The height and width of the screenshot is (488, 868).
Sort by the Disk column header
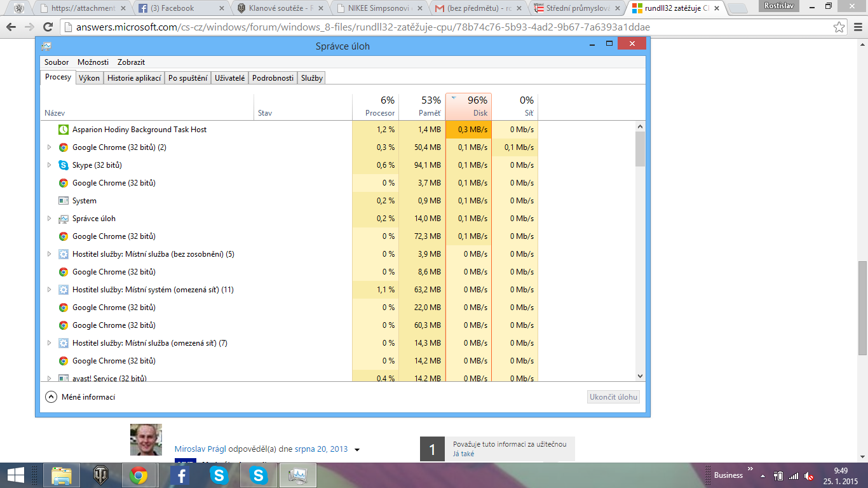(468, 106)
